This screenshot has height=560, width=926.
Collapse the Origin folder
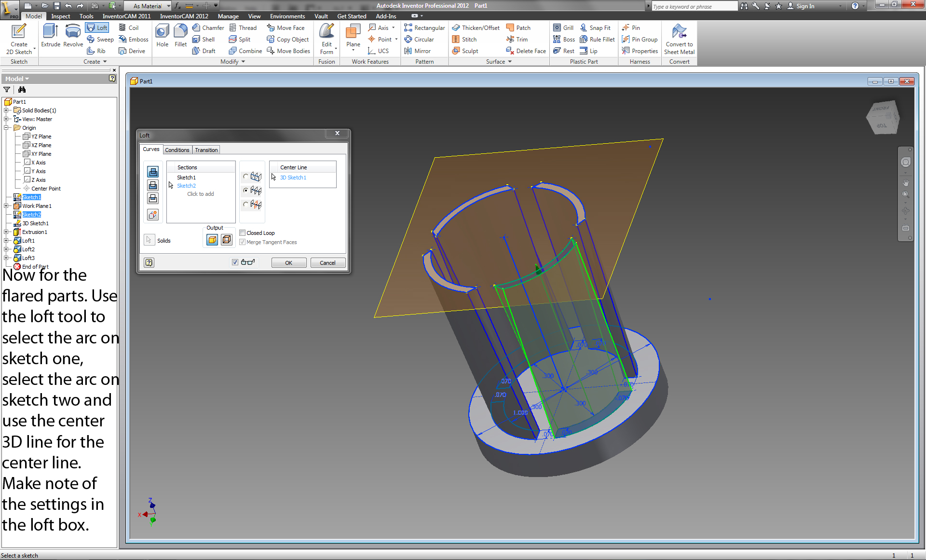(x=6, y=128)
